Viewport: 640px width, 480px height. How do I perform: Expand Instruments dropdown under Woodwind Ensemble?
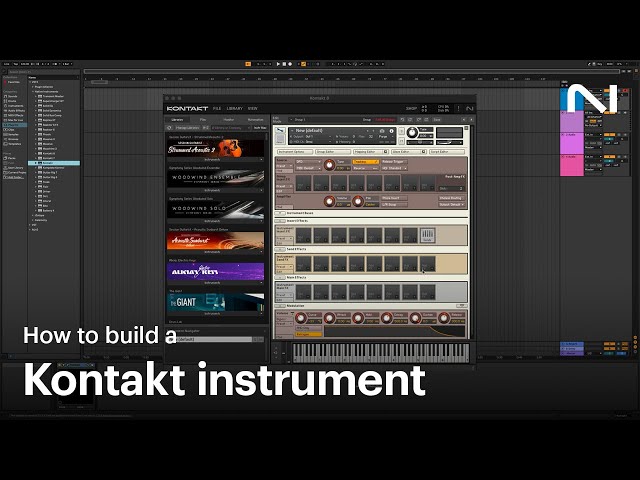216,190
